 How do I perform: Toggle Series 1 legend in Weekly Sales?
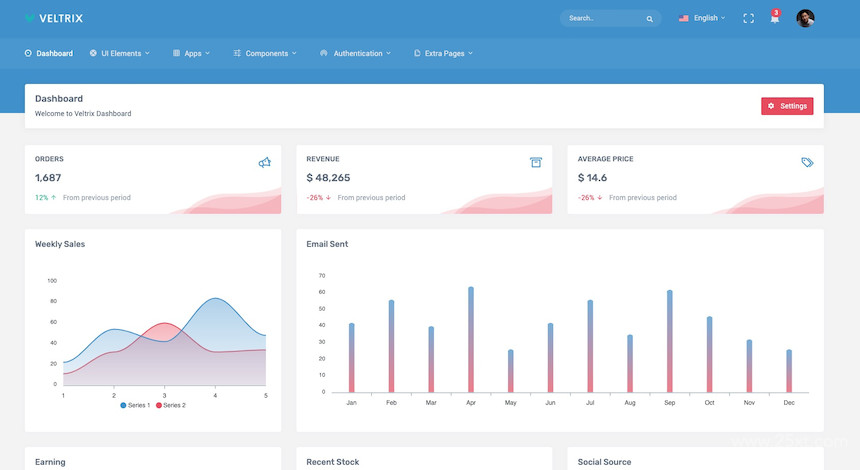tap(135, 405)
